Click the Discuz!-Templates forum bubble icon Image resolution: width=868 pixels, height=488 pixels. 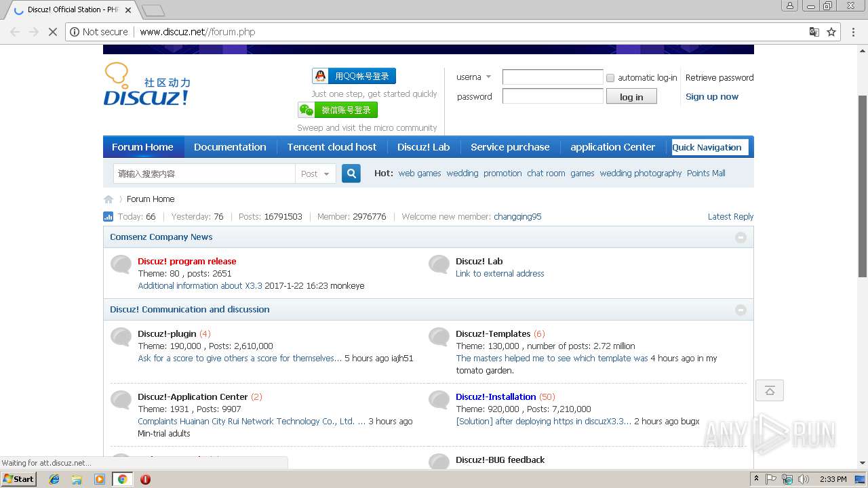[x=439, y=337]
